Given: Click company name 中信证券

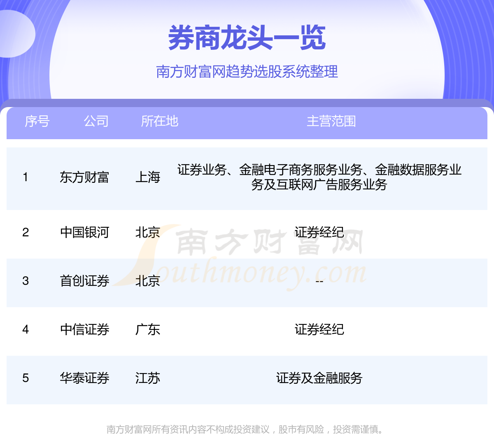Looking at the screenshot, I should tap(84, 329).
